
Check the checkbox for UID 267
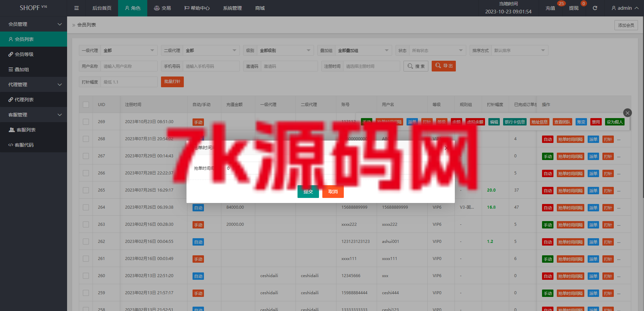(86, 156)
